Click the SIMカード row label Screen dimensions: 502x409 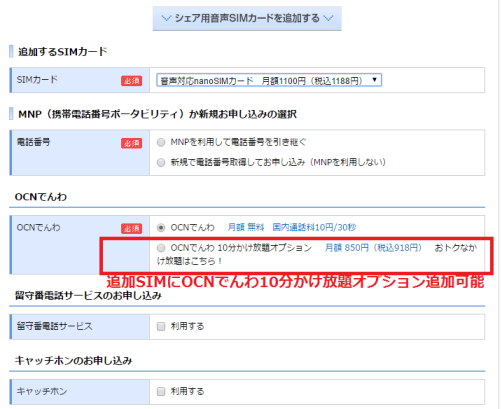(x=37, y=80)
